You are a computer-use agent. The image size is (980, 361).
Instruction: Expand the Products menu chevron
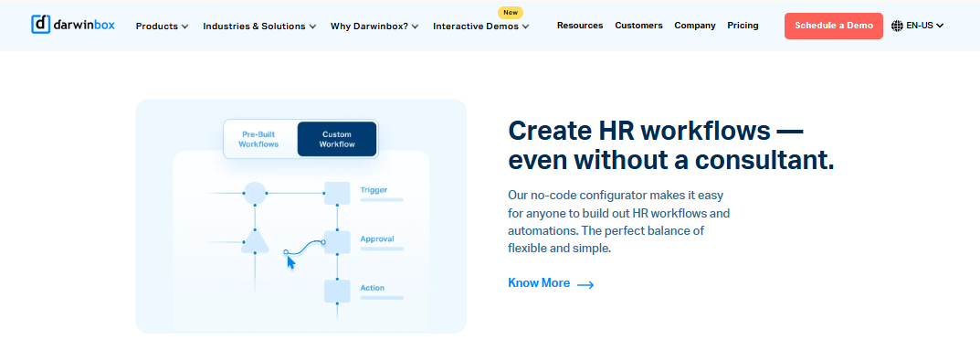pos(184,27)
